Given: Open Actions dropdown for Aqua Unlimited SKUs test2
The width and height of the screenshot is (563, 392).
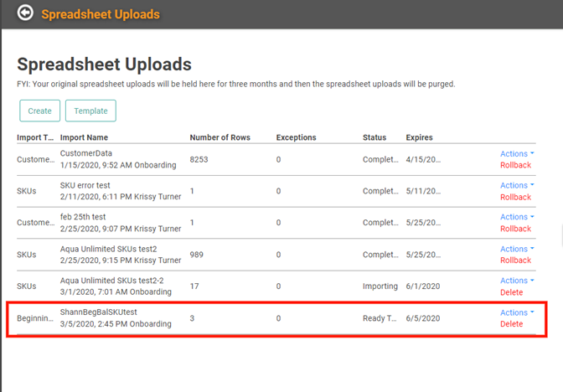Looking at the screenshot, I should click(516, 249).
